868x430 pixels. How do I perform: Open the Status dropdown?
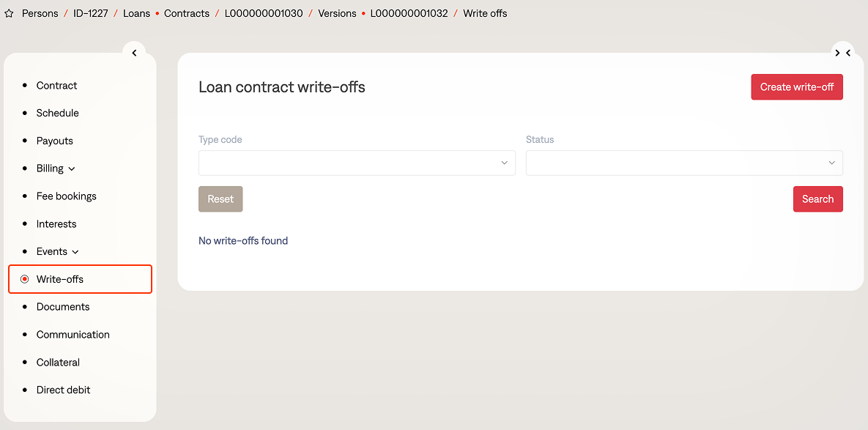pos(684,163)
